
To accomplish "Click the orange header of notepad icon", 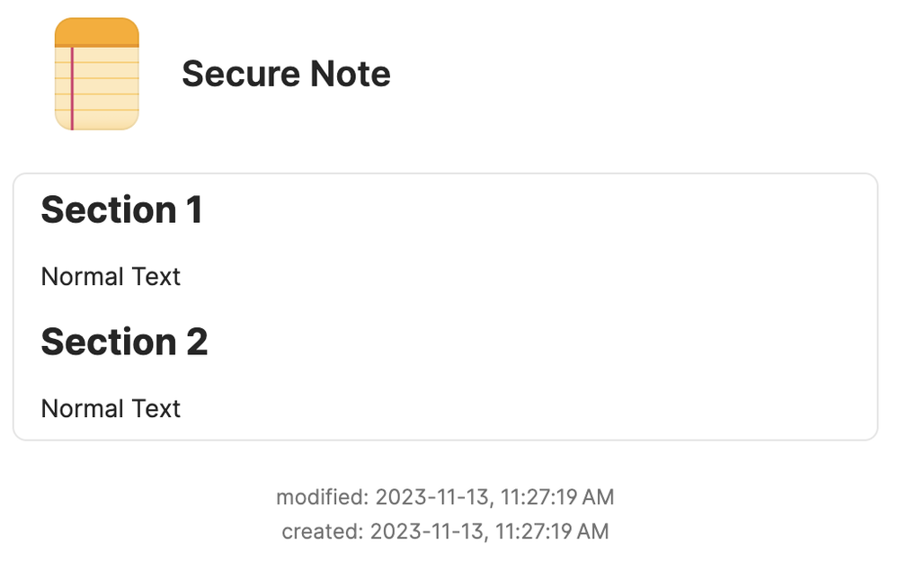I will (97, 31).
